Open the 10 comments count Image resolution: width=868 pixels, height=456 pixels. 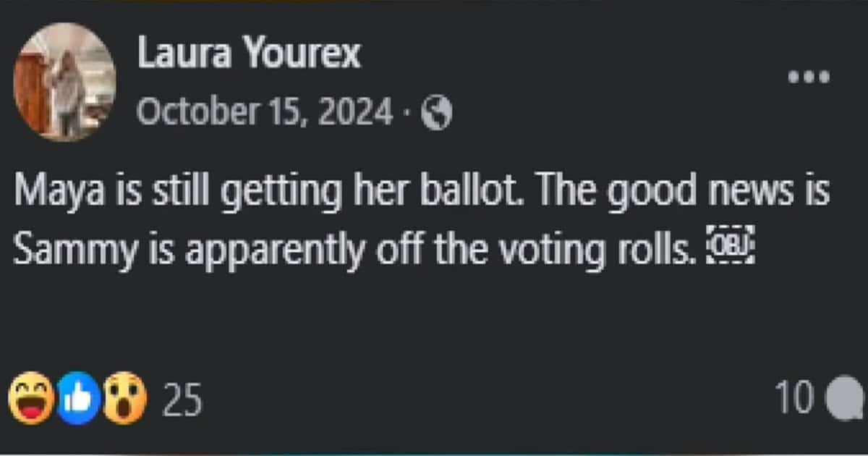[x=793, y=399]
